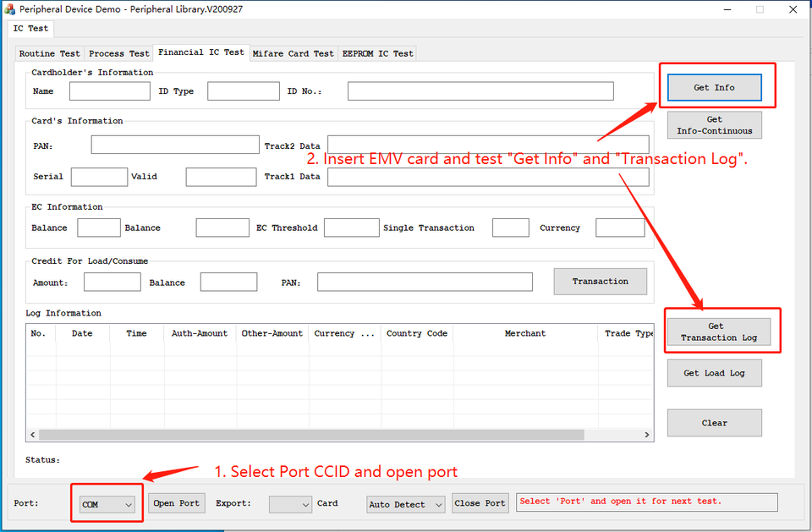
Task: Click the application icon in title bar
Action: click(x=10, y=8)
